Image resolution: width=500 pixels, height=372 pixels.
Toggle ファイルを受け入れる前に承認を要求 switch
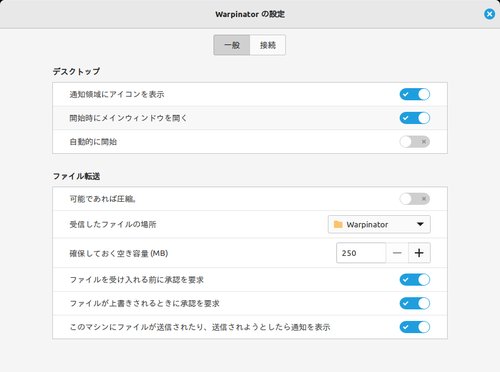(415, 280)
